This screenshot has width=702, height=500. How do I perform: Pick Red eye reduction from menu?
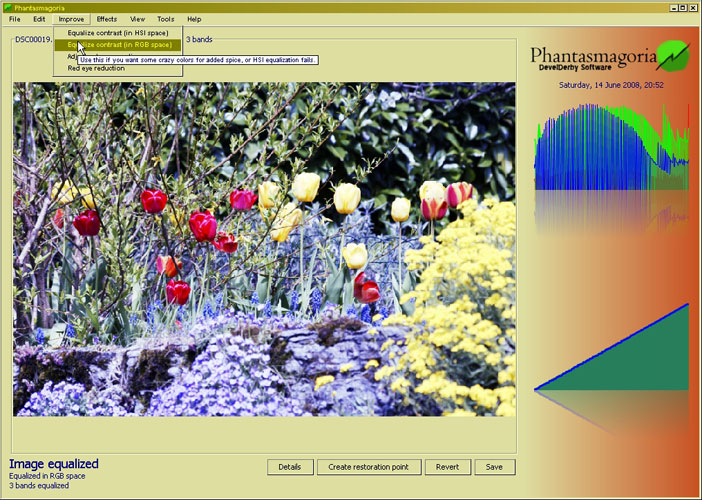pos(96,68)
